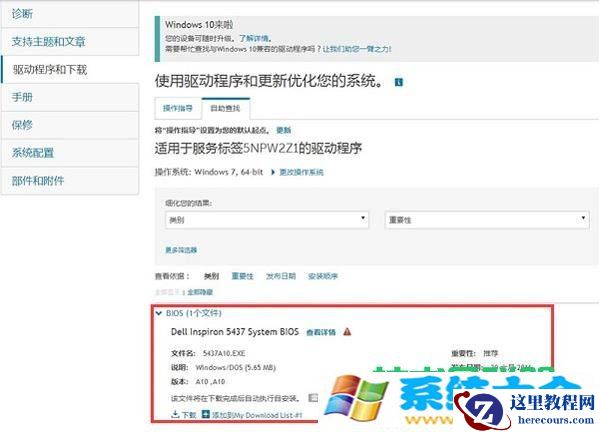Screen dimensions: 600x432
Task: Click the 更新 link after default start text
Action: 284,130
